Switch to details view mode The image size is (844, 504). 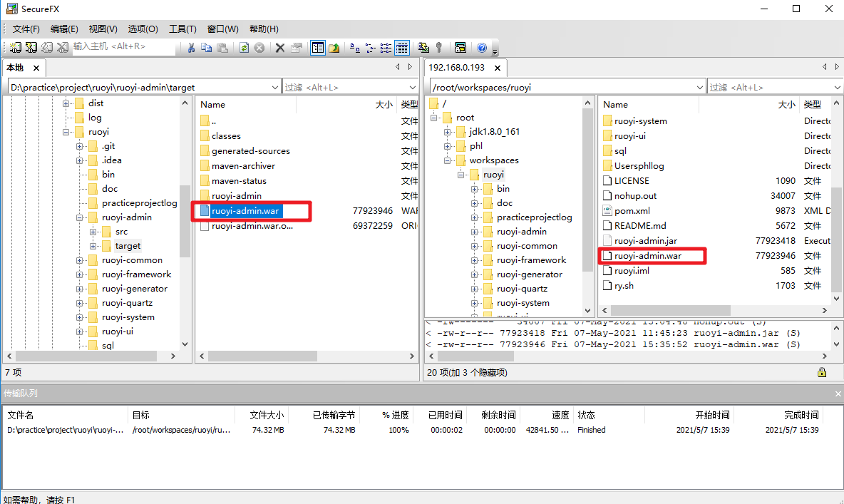click(401, 47)
